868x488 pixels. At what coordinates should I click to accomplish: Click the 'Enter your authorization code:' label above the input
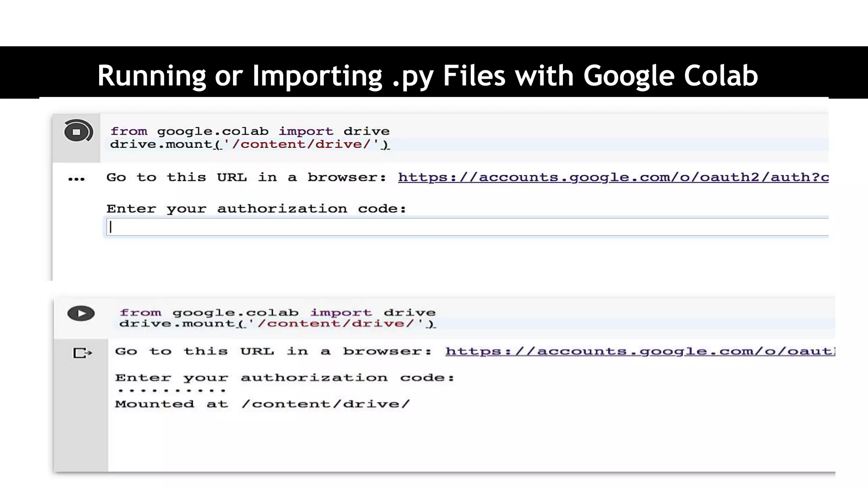pos(256,208)
